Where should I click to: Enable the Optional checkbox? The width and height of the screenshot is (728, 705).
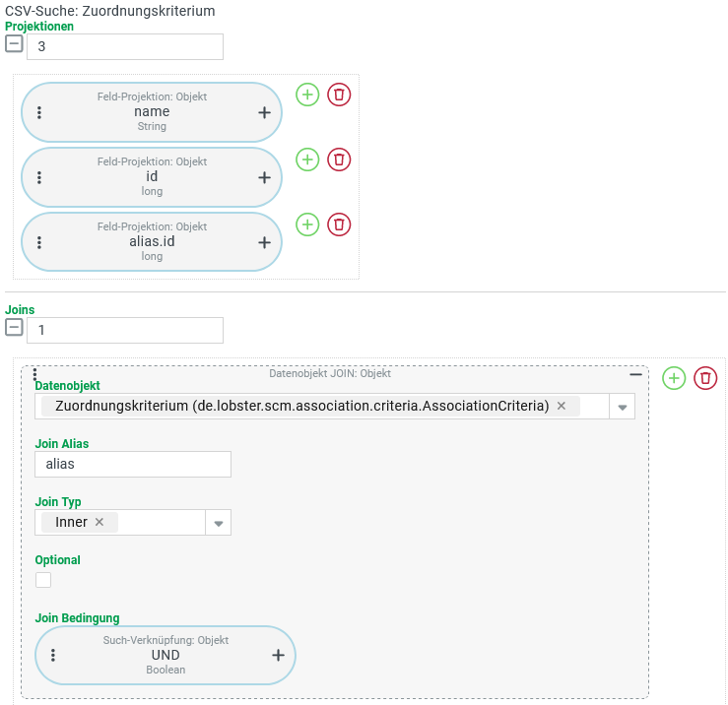tap(43, 580)
